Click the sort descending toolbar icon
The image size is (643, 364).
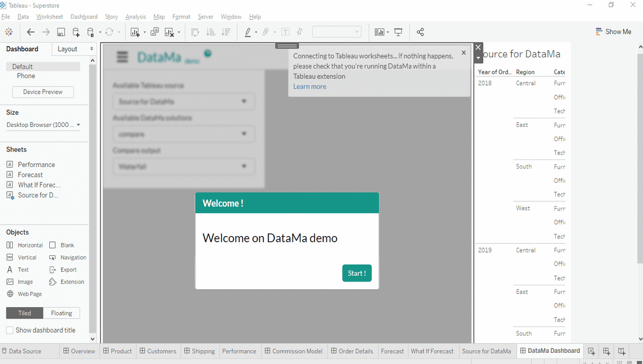[x=226, y=32]
